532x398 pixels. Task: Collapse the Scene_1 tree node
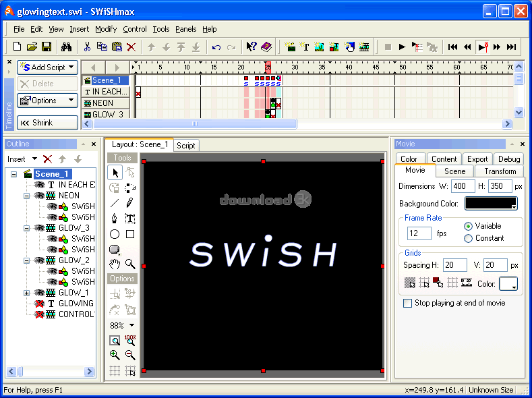(x=13, y=174)
